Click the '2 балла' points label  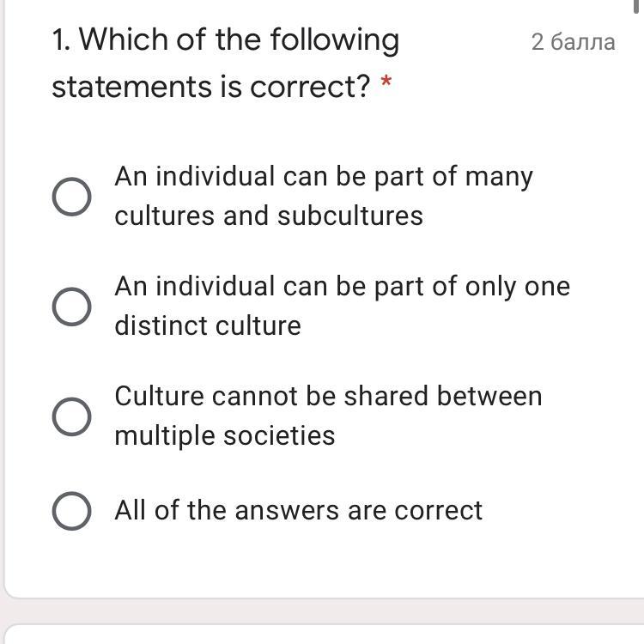click(x=573, y=42)
